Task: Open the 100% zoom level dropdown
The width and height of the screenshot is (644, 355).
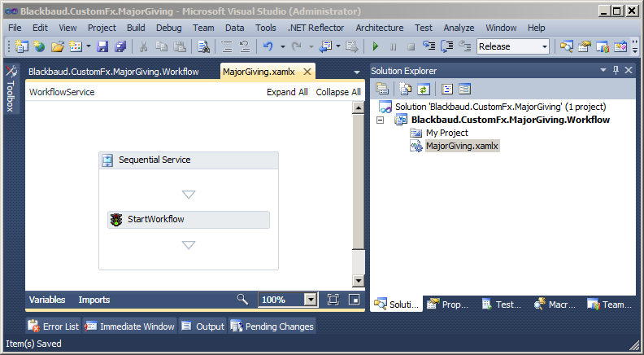Action: (310, 300)
